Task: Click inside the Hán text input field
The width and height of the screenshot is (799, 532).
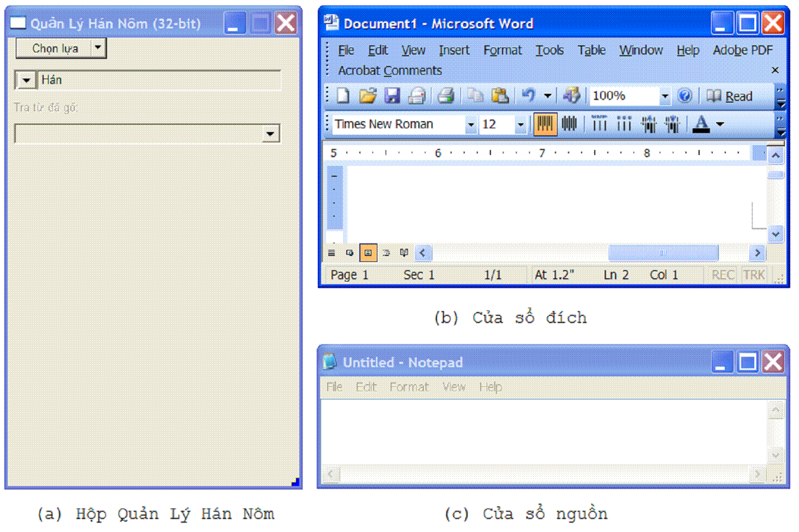Action: click(158, 80)
